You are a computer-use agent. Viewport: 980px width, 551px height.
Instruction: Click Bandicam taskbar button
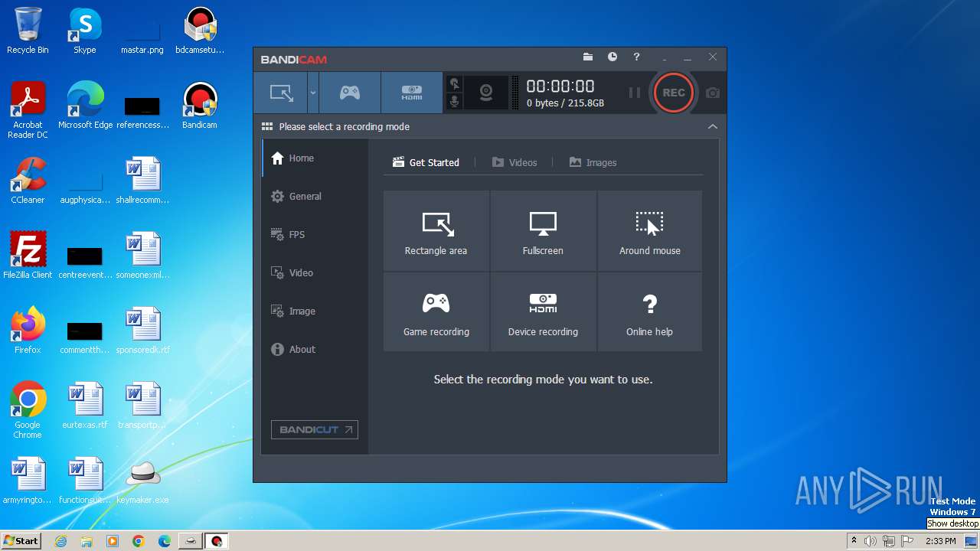pos(217,541)
